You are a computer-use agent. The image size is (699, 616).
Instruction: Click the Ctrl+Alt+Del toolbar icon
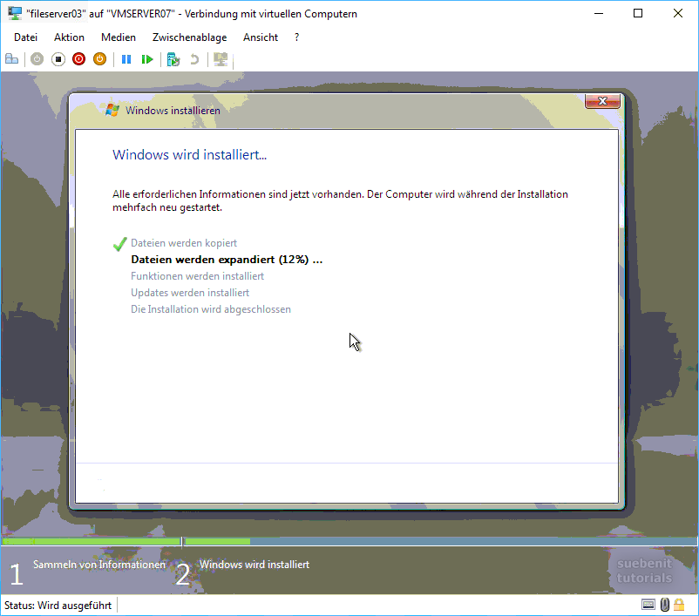click(11, 59)
